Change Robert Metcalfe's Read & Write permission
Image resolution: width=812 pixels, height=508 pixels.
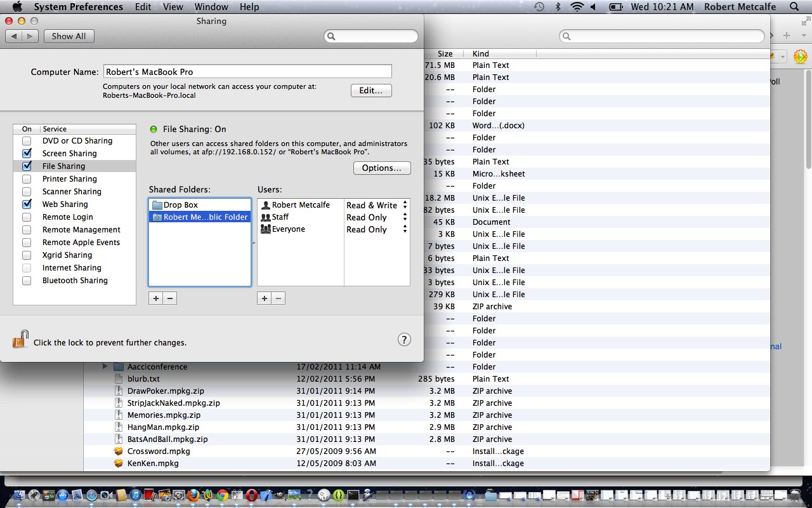click(377, 205)
